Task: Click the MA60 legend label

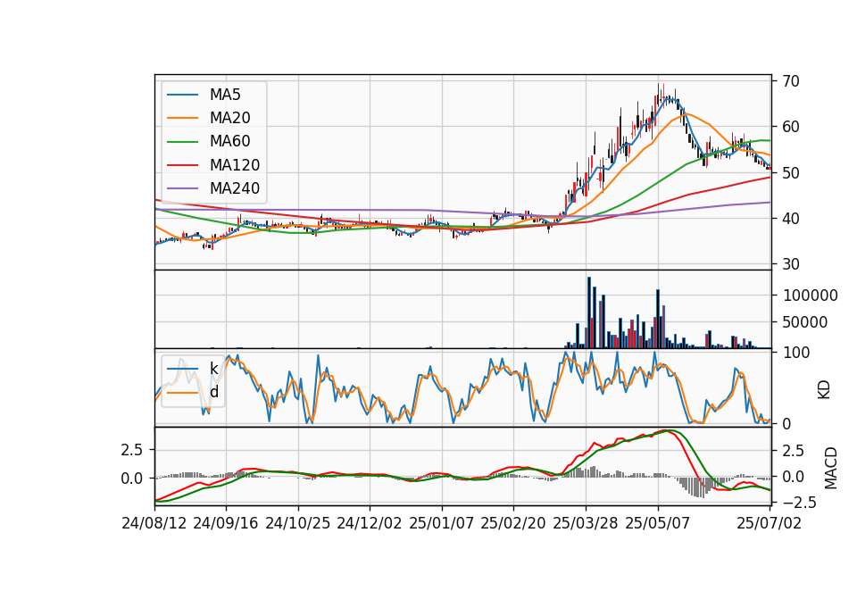Action: [x=230, y=142]
